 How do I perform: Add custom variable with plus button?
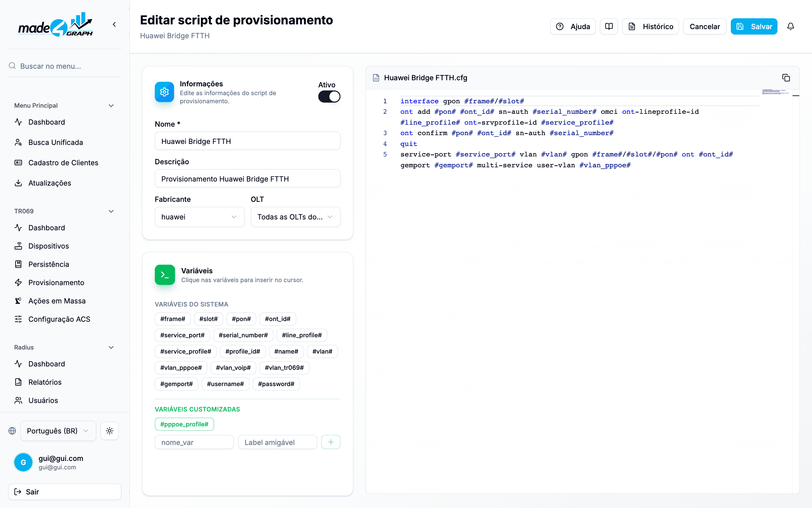(x=331, y=442)
